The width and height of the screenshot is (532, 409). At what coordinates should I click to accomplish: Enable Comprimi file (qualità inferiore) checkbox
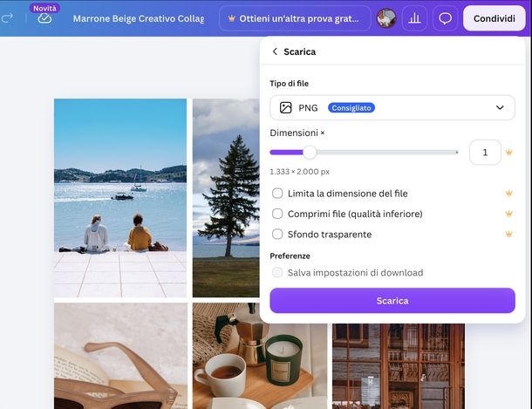coord(277,214)
